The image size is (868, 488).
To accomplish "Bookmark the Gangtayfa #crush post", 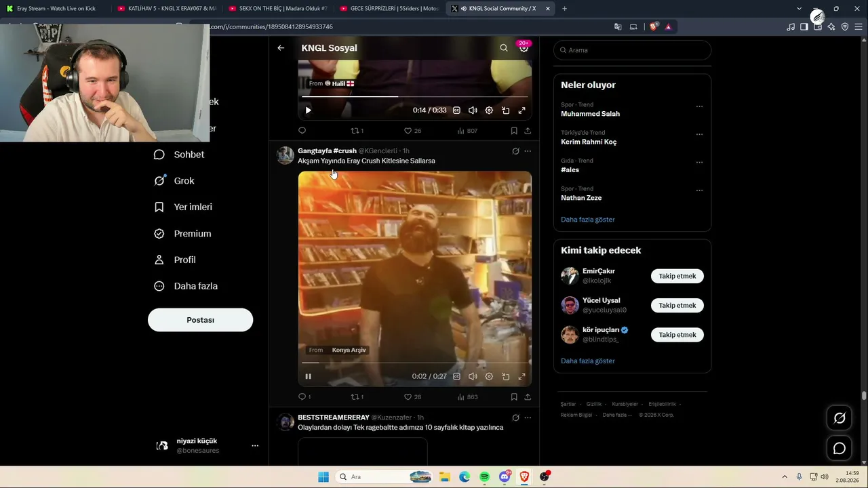I will click(514, 397).
